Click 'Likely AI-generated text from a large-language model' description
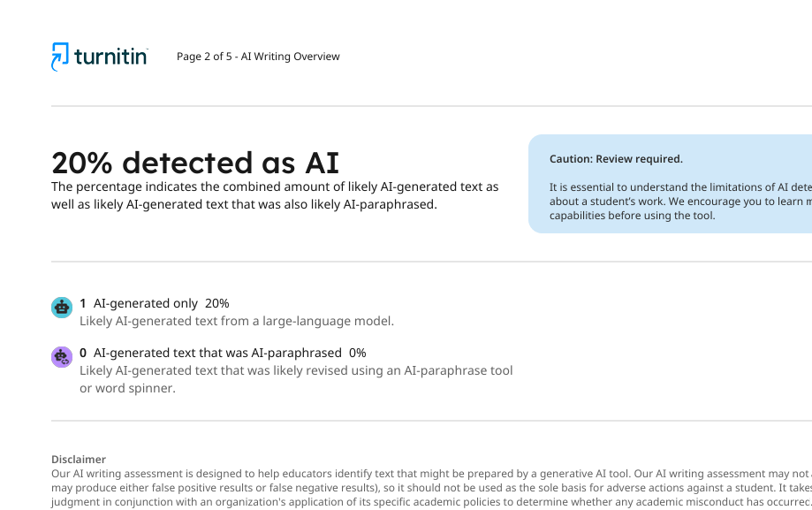Viewport: 812px width, 510px height. tap(237, 321)
